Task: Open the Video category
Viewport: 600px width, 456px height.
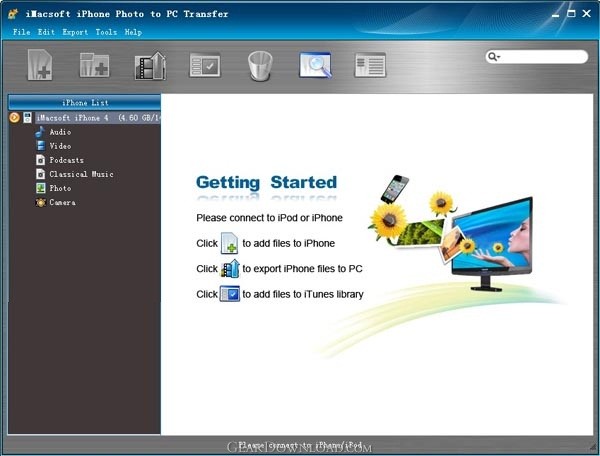Action: pos(60,146)
